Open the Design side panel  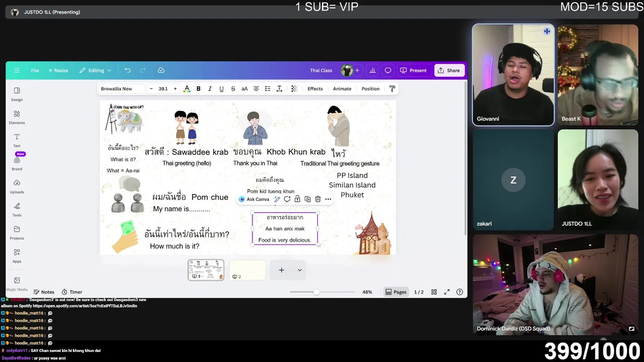pos(17,94)
